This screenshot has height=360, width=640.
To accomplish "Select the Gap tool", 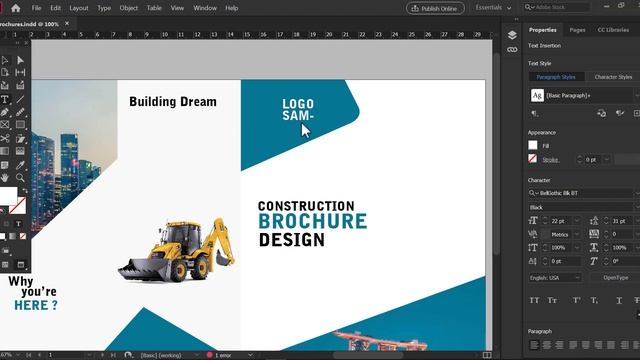I will coord(20,73).
